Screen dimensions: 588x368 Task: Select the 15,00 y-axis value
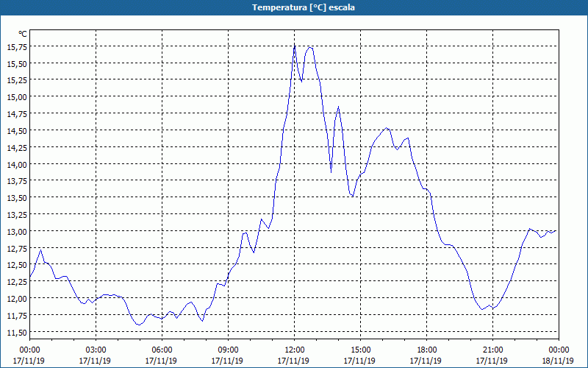[17, 97]
